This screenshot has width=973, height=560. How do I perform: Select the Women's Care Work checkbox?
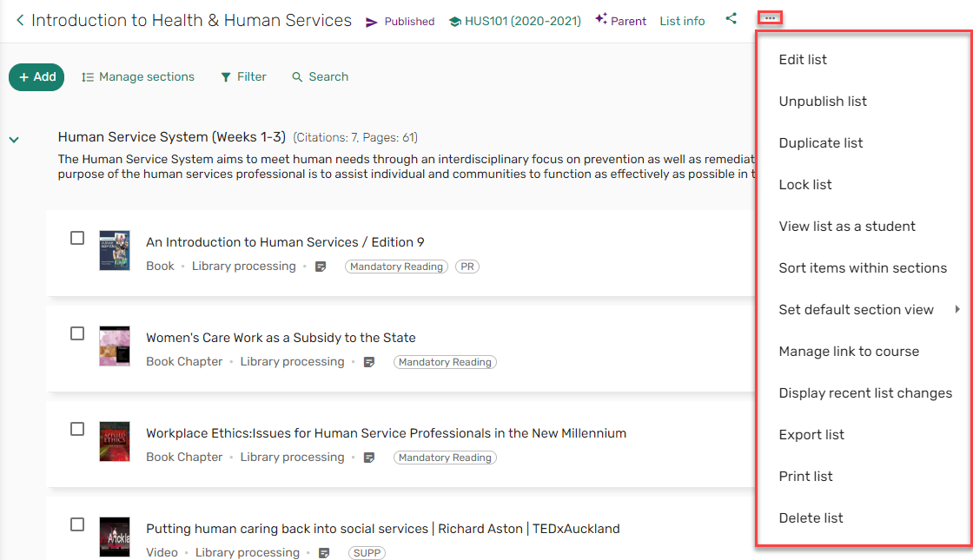click(77, 333)
